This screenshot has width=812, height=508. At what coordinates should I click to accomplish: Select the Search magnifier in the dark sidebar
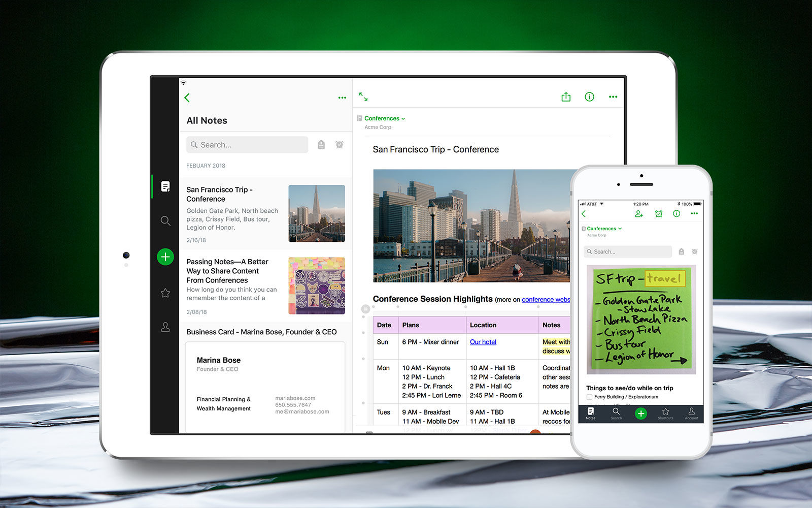[165, 220]
